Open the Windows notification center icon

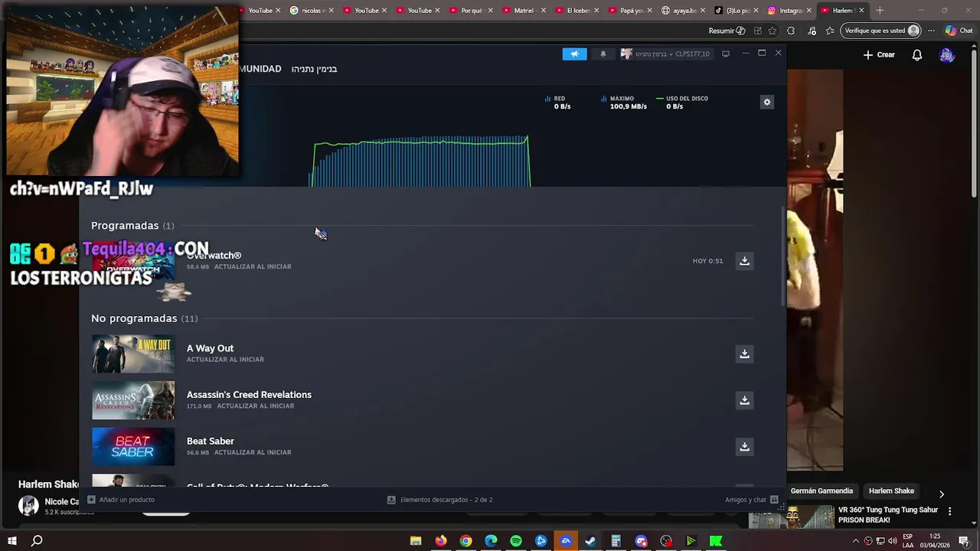(965, 541)
